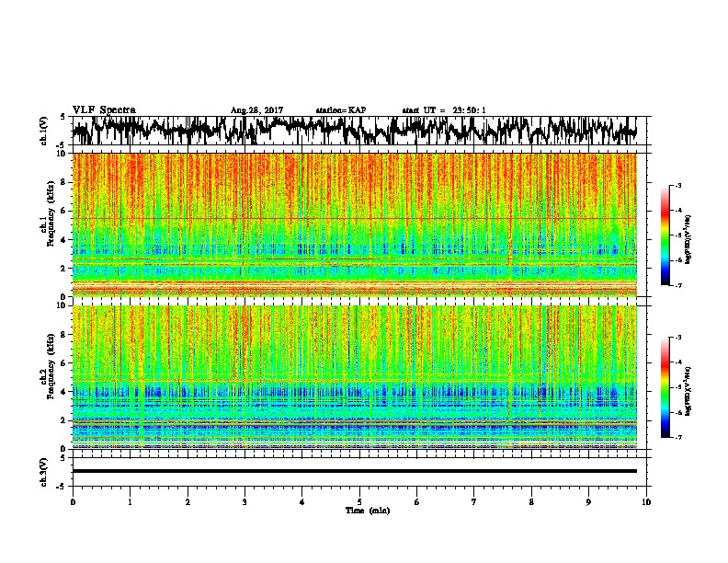Image resolution: width=728 pixels, height=563 pixels.
Task: Click time axis tick label "5"
Action: pyautogui.click(x=359, y=502)
